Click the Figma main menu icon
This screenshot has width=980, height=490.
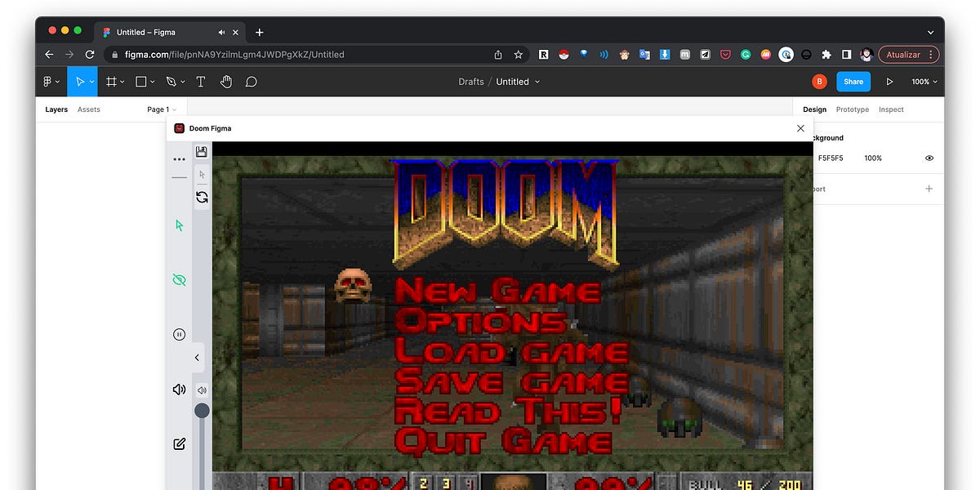pyautogui.click(x=47, y=82)
